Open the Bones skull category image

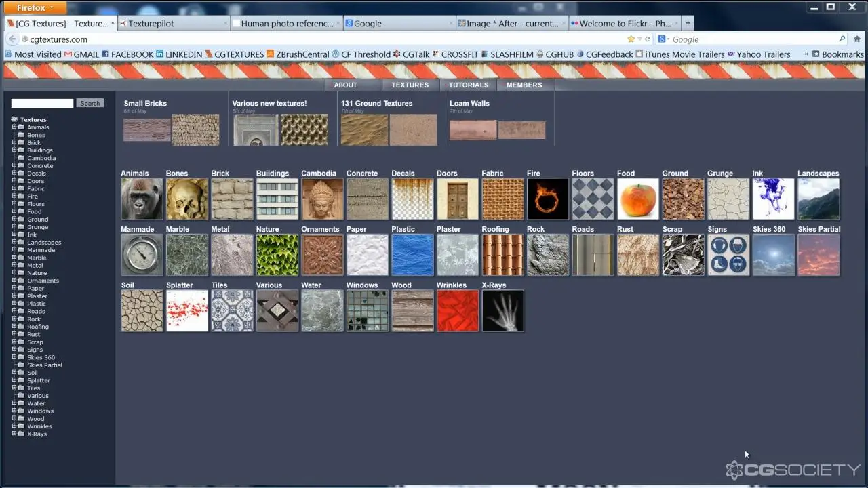pyautogui.click(x=187, y=199)
